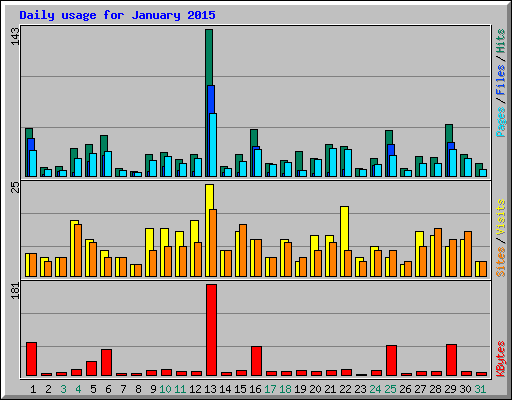This screenshot has width=512, height=400.
Task: Click the red KBytes bar for day 25
Action: 391,360
